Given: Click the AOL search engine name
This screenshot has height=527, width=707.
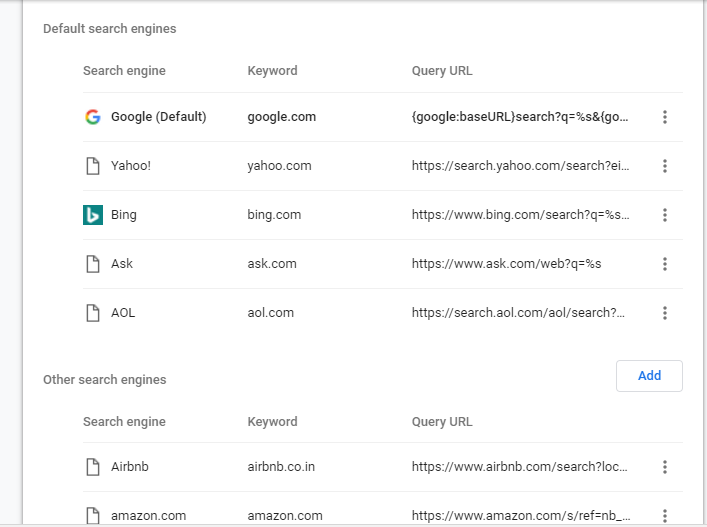Looking at the screenshot, I should tap(123, 313).
